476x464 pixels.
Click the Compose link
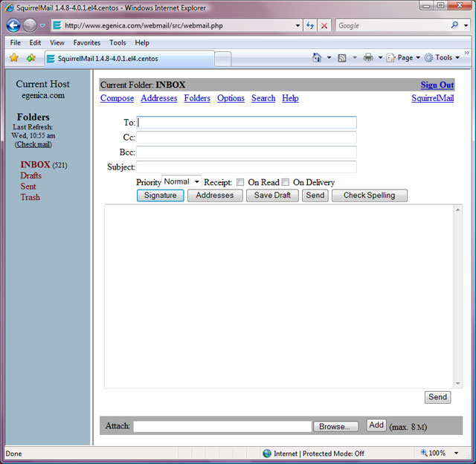pos(118,98)
